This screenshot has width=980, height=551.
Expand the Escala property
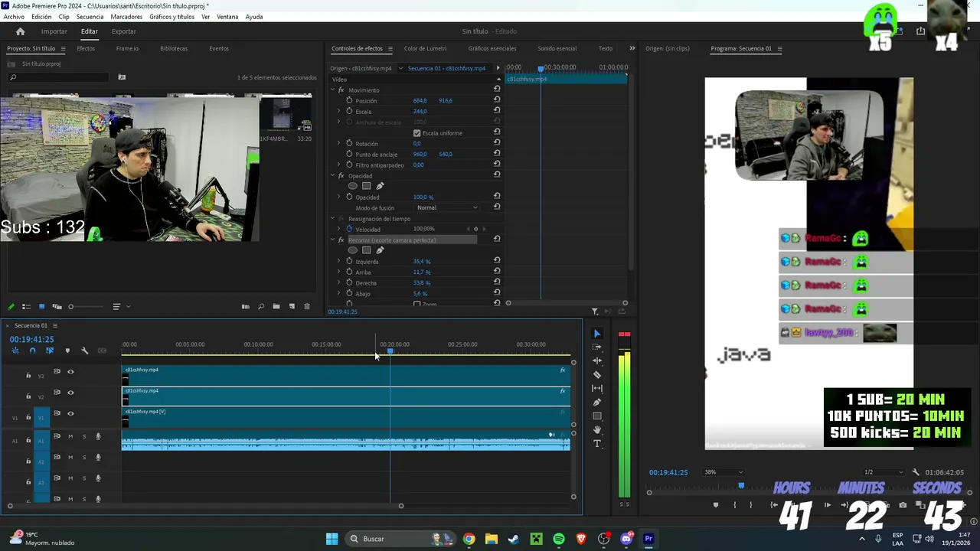(x=338, y=112)
